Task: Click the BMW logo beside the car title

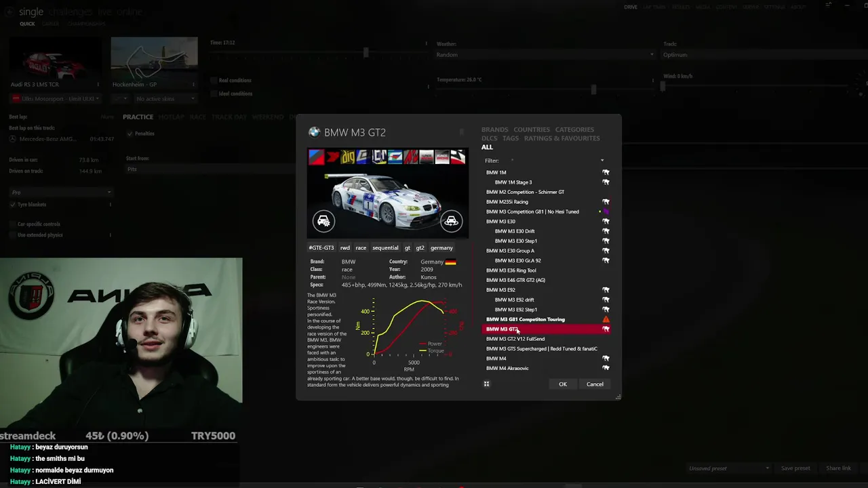Action: tap(314, 132)
